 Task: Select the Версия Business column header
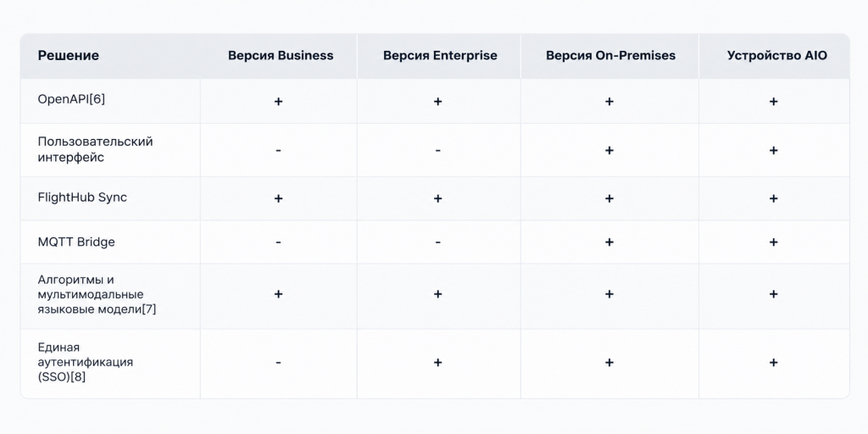tap(281, 55)
